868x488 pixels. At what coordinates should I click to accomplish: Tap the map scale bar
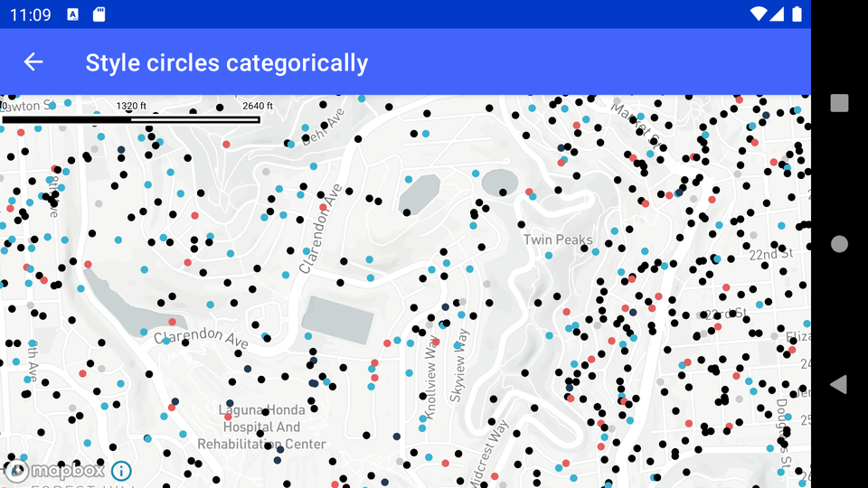click(x=131, y=118)
